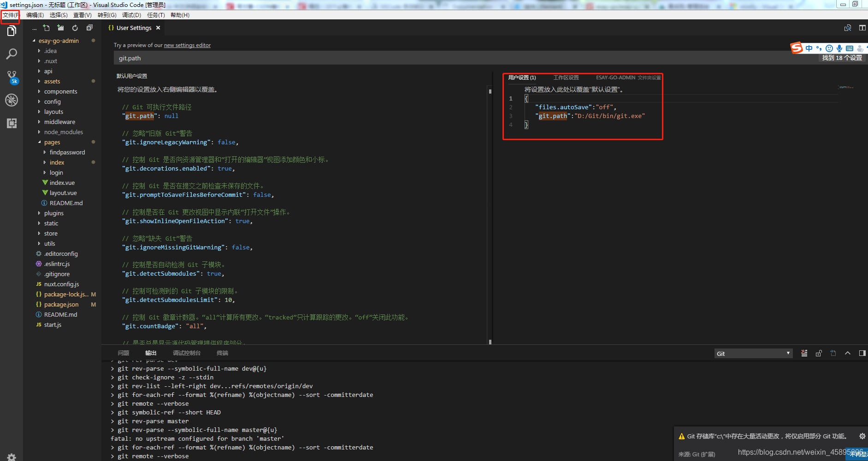Click Open Raw Default Settings icon
The width and height of the screenshot is (868, 461).
coord(848,28)
